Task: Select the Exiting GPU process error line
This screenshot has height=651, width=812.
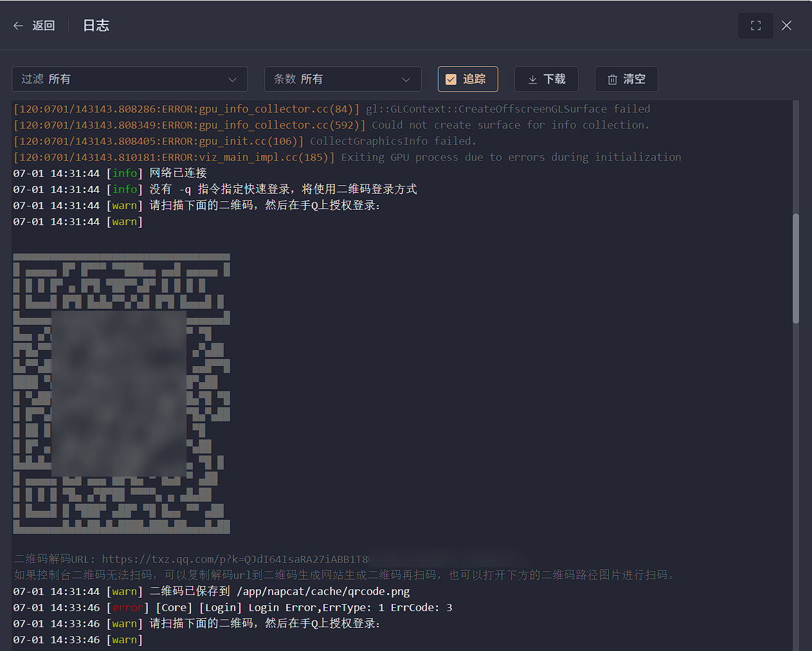Action: (347, 157)
